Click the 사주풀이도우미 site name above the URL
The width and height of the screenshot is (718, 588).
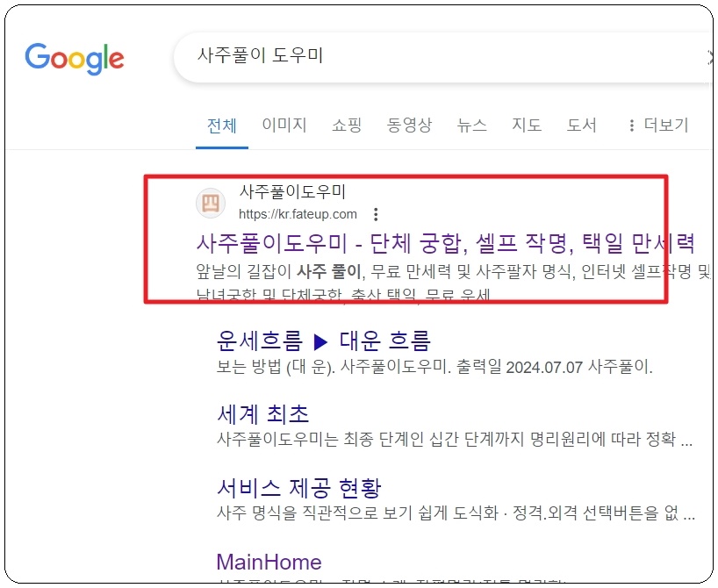tap(292, 191)
